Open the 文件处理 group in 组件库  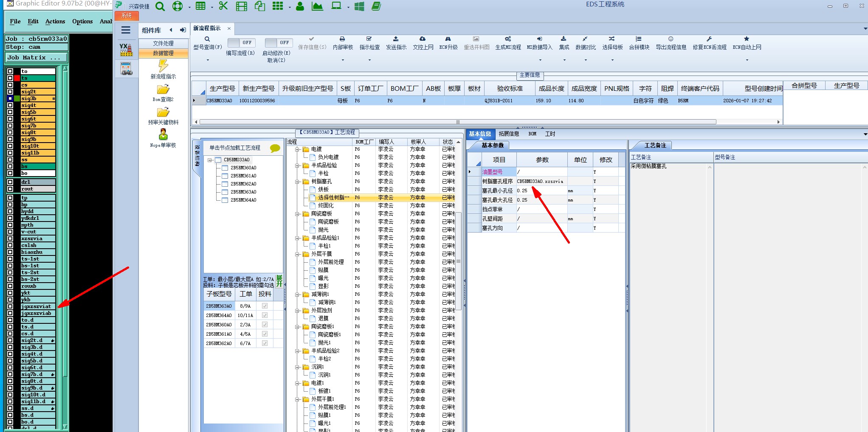tap(163, 43)
